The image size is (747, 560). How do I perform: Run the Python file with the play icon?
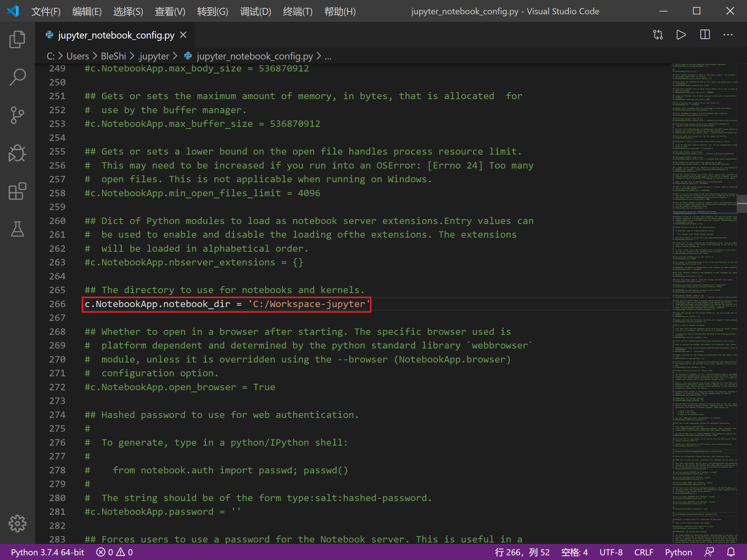point(681,35)
